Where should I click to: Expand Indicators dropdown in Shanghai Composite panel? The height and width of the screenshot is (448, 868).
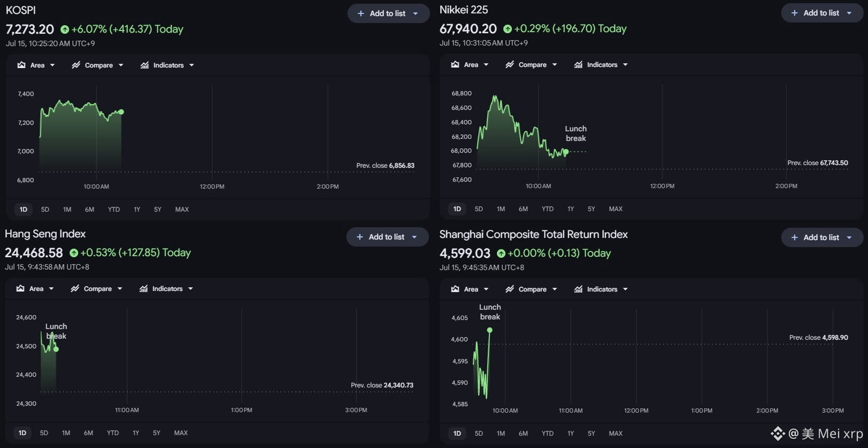(625, 289)
